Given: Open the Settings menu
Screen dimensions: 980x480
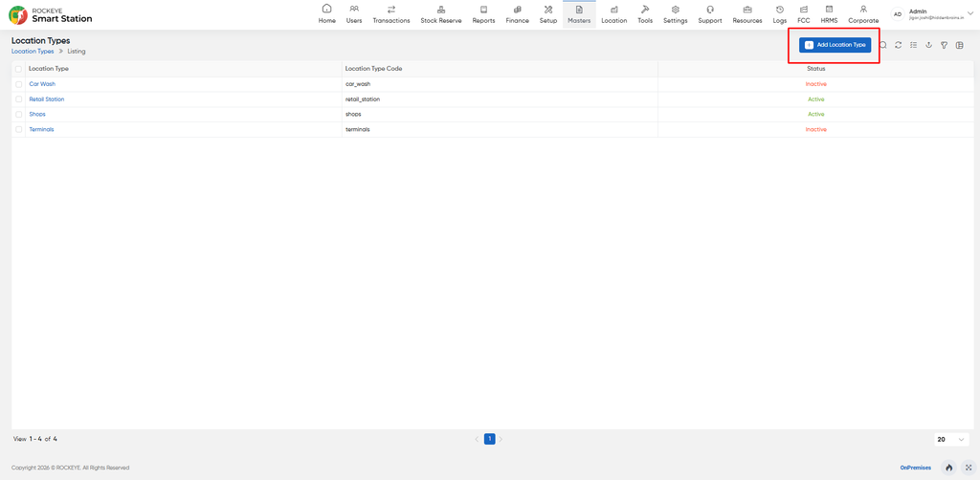Looking at the screenshot, I should click(x=676, y=13).
